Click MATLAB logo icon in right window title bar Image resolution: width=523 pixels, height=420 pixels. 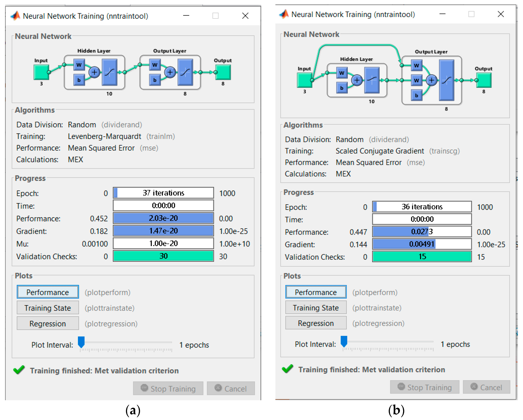(x=284, y=14)
